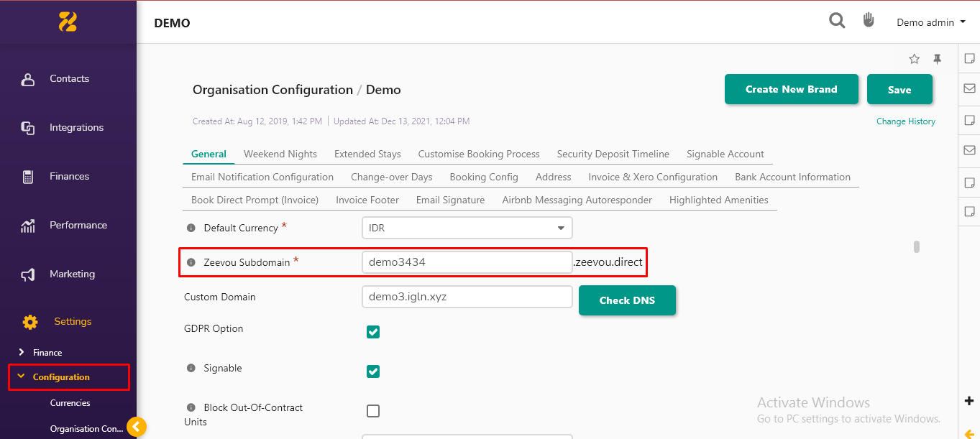The width and height of the screenshot is (980, 439).
Task: Open Organisation Con... sidebar item
Action: click(x=86, y=429)
